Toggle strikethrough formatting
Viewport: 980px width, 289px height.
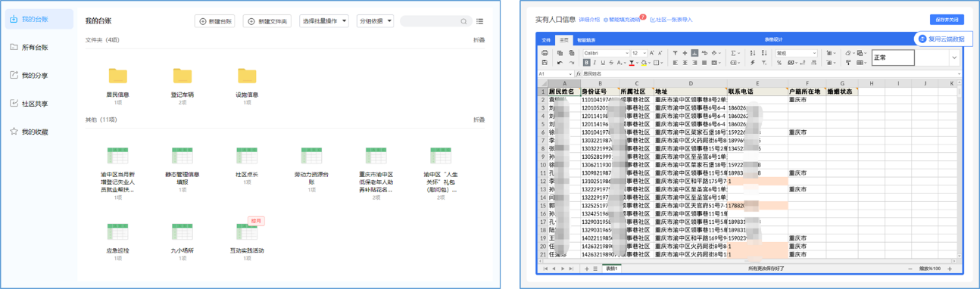[611, 63]
